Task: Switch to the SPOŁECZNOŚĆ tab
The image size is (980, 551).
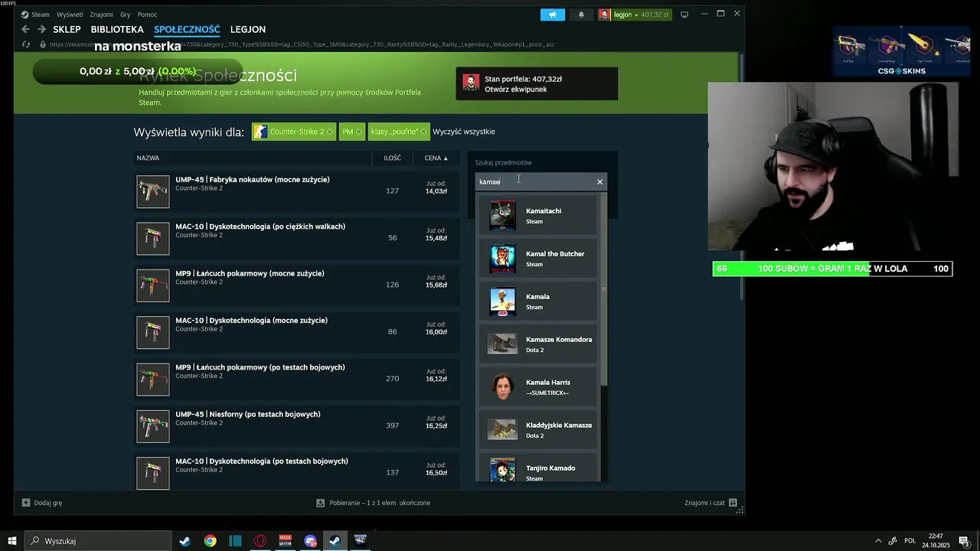Action: click(187, 29)
